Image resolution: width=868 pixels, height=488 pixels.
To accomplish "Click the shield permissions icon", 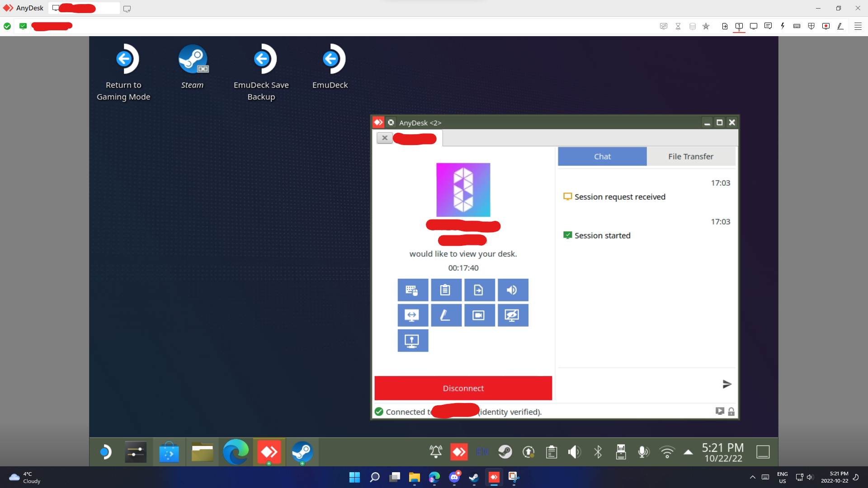I will [x=811, y=26].
